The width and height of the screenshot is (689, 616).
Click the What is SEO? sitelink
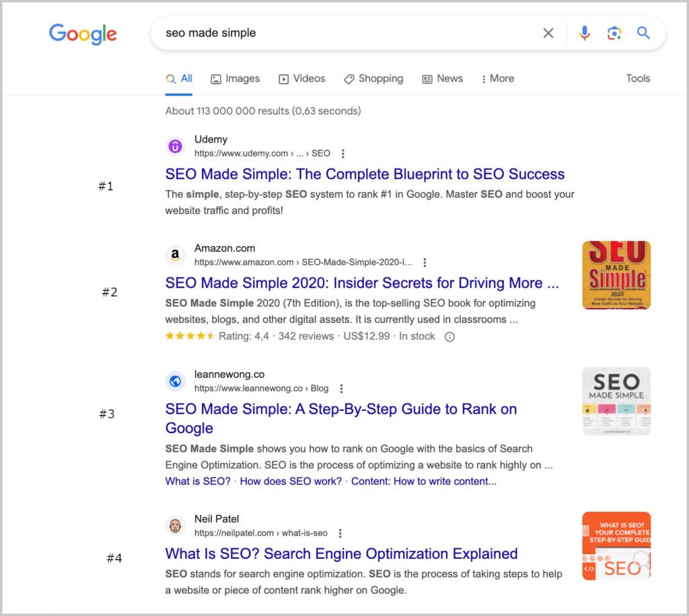(x=196, y=481)
